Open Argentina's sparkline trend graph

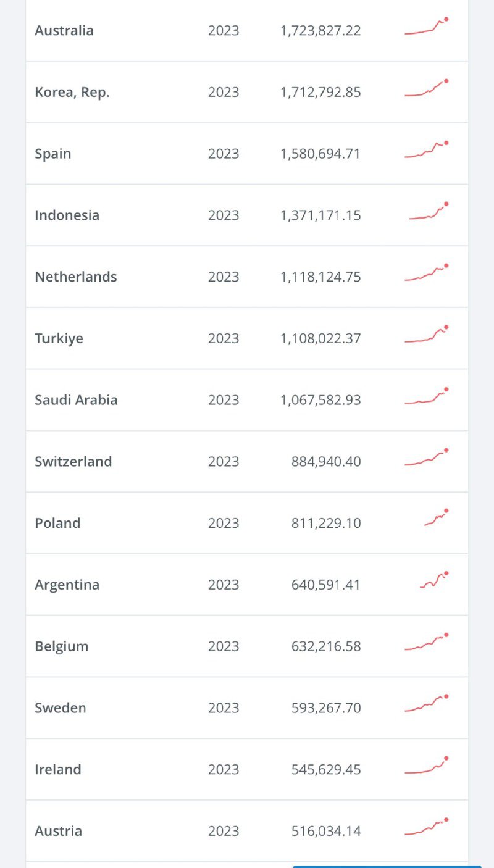click(x=434, y=581)
